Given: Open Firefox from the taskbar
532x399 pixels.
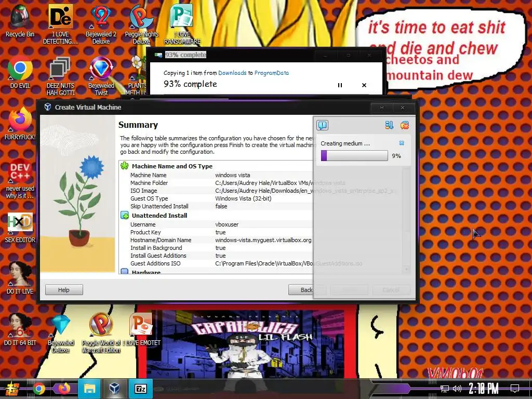Looking at the screenshot, I should coord(64,389).
